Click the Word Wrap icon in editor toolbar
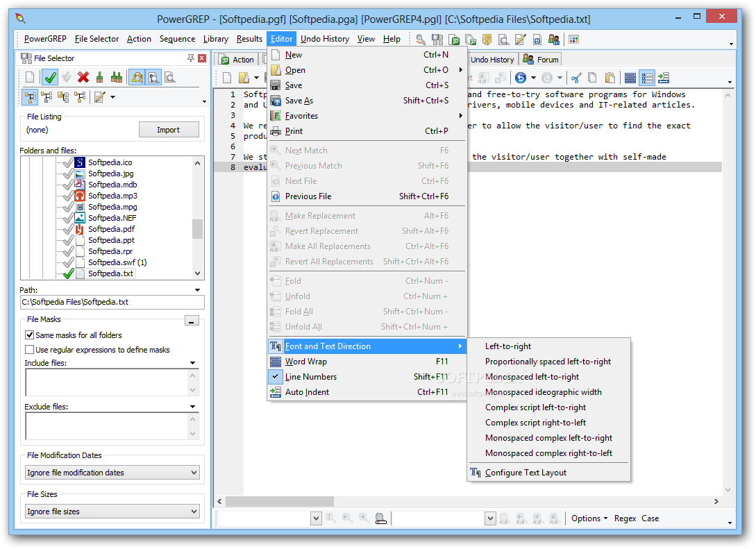The image size is (756, 549). (630, 78)
